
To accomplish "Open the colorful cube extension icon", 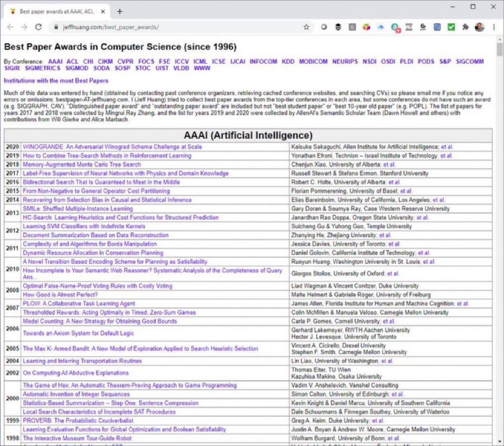I will (x=367, y=27).
